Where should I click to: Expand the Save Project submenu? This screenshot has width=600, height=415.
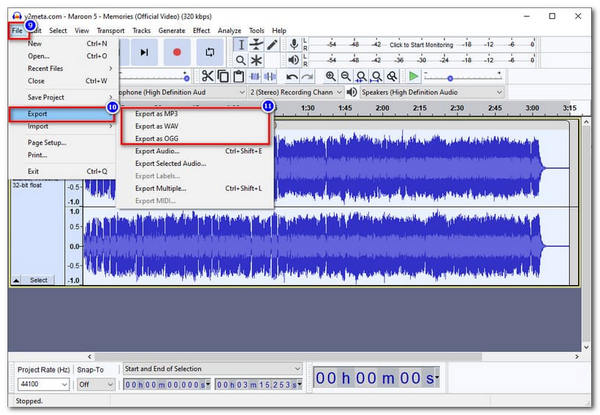coord(62,98)
